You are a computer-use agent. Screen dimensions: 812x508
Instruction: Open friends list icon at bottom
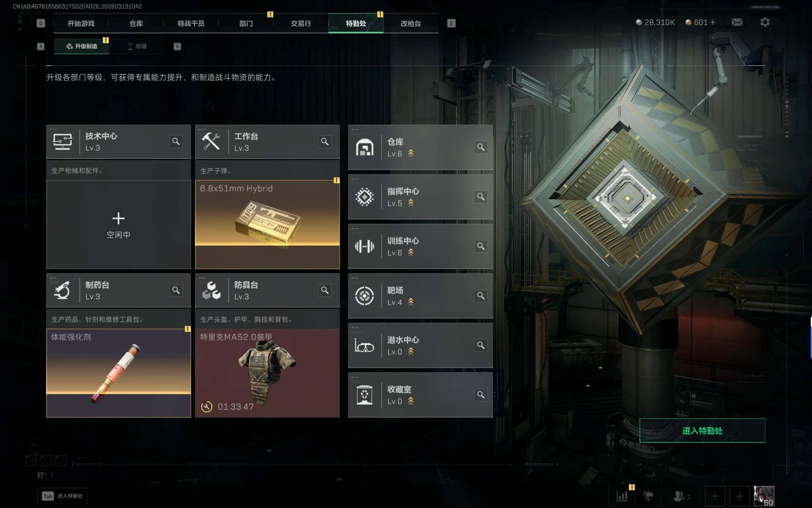tap(678, 496)
